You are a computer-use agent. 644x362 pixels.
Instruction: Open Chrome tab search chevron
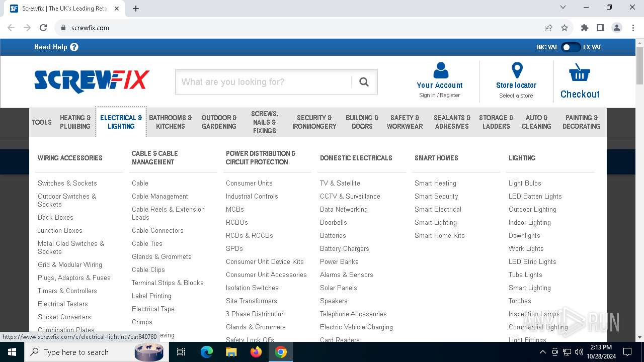click(x=563, y=7)
